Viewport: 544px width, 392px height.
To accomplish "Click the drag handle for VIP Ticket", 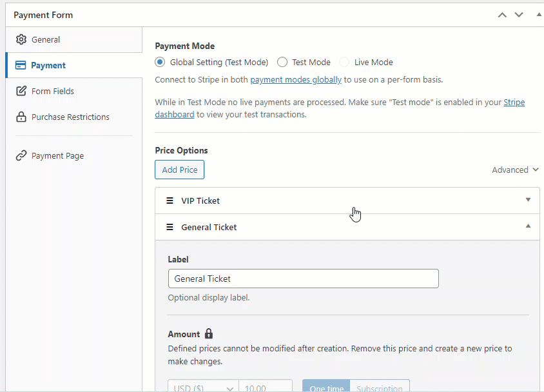I will point(170,201).
